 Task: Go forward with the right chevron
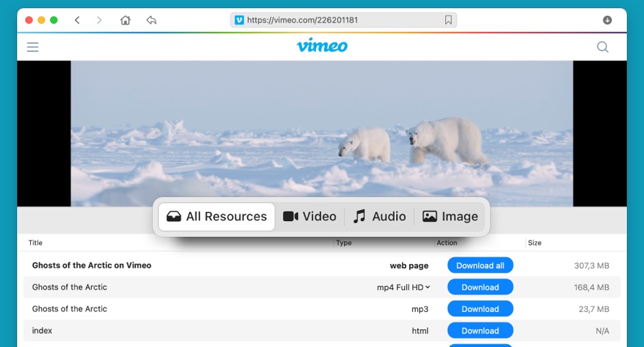point(99,20)
